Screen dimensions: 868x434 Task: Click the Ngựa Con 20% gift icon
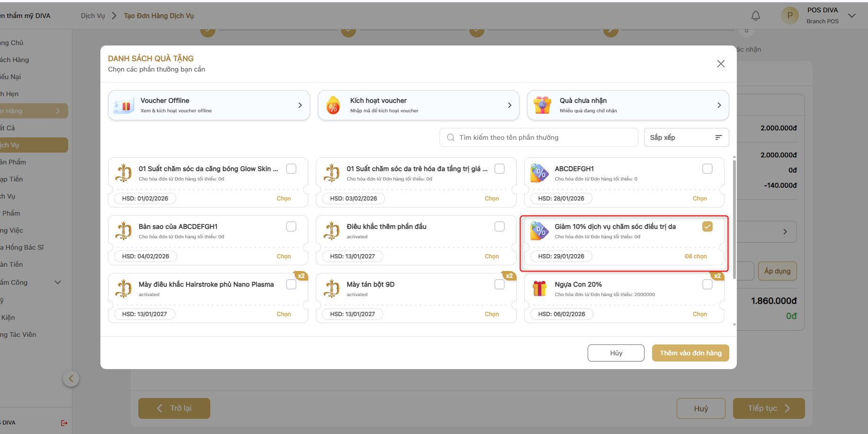click(539, 288)
